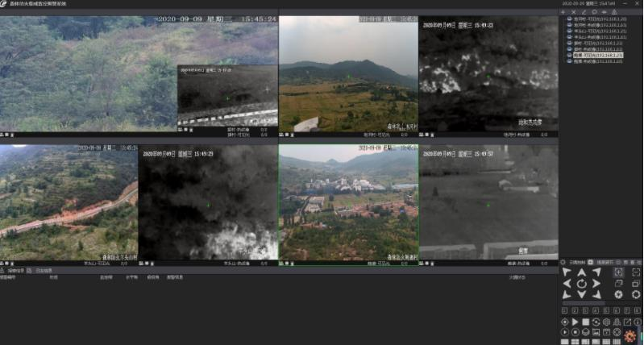Viewport: 644px width, 345px height.
Task: Click the zoom-out frame icon
Action: click(636, 272)
